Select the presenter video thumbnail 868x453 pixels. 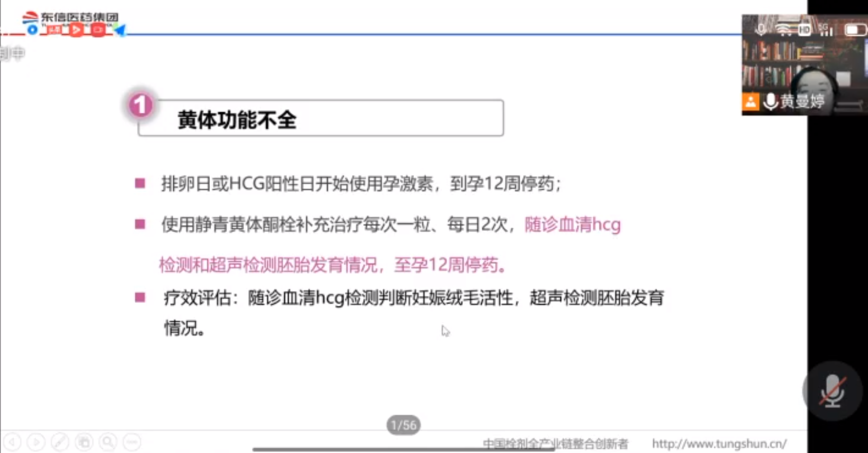coord(803,63)
